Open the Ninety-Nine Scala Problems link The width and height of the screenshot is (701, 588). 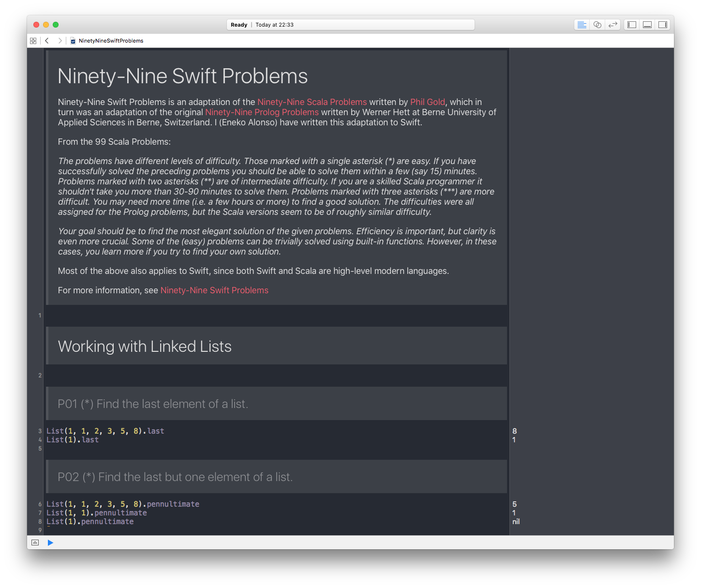[x=312, y=102]
